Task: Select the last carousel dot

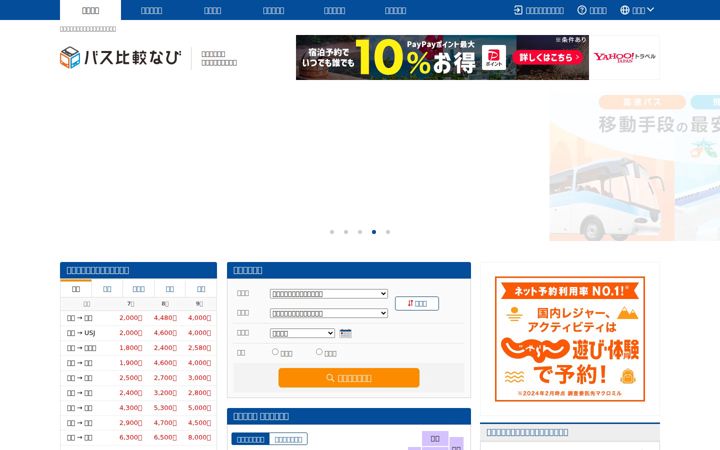Action: (x=388, y=232)
